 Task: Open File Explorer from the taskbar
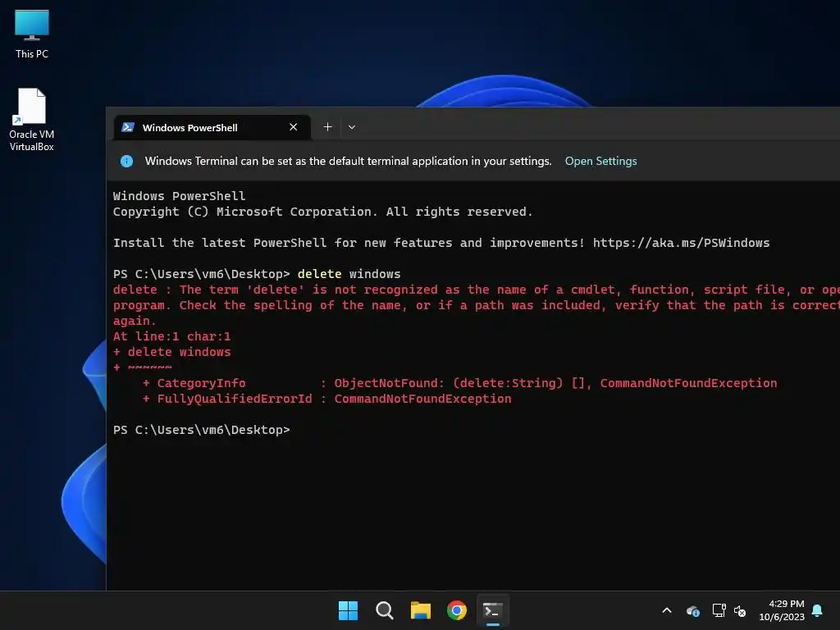pyautogui.click(x=421, y=610)
